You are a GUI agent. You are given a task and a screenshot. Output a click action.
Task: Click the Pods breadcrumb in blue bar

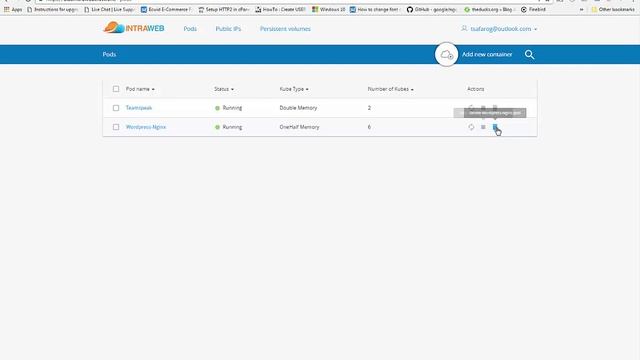[x=109, y=54]
